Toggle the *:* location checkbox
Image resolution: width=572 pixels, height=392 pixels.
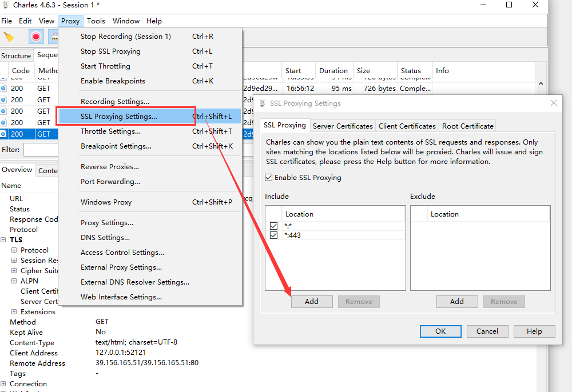(274, 226)
